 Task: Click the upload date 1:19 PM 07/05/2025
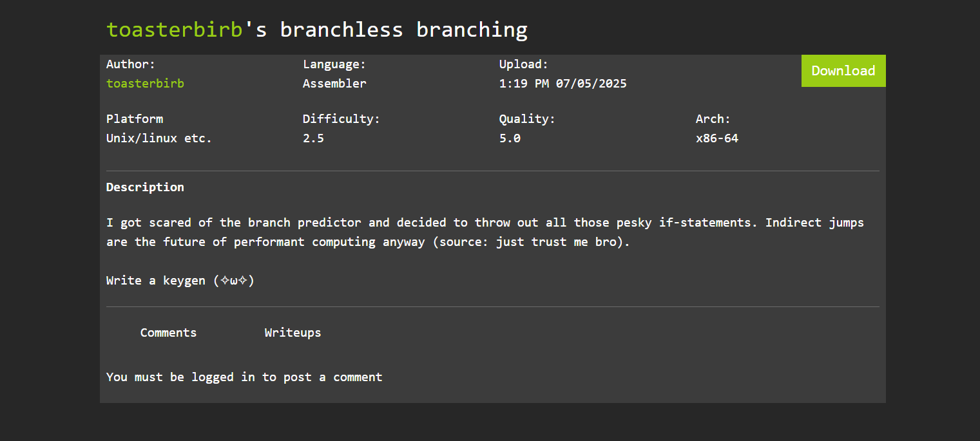[x=562, y=84]
